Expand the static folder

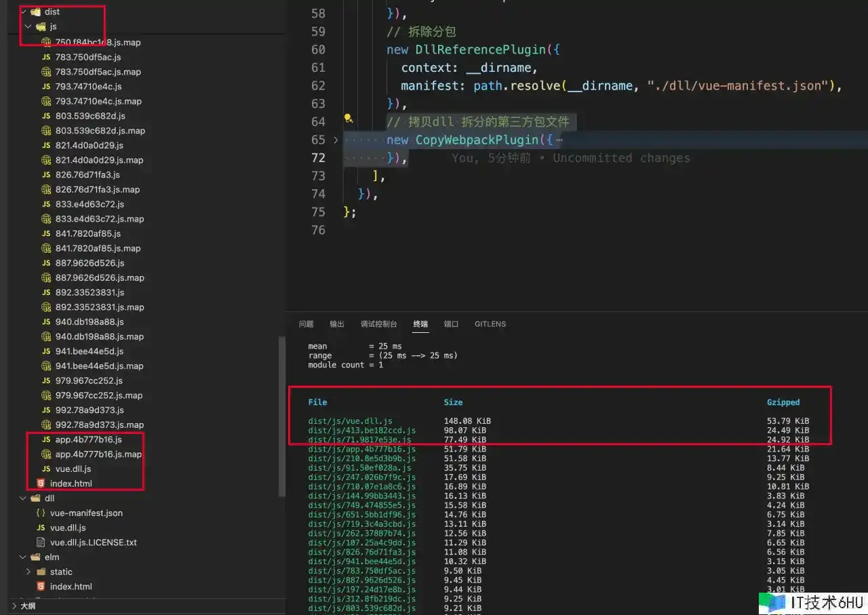pyautogui.click(x=28, y=572)
